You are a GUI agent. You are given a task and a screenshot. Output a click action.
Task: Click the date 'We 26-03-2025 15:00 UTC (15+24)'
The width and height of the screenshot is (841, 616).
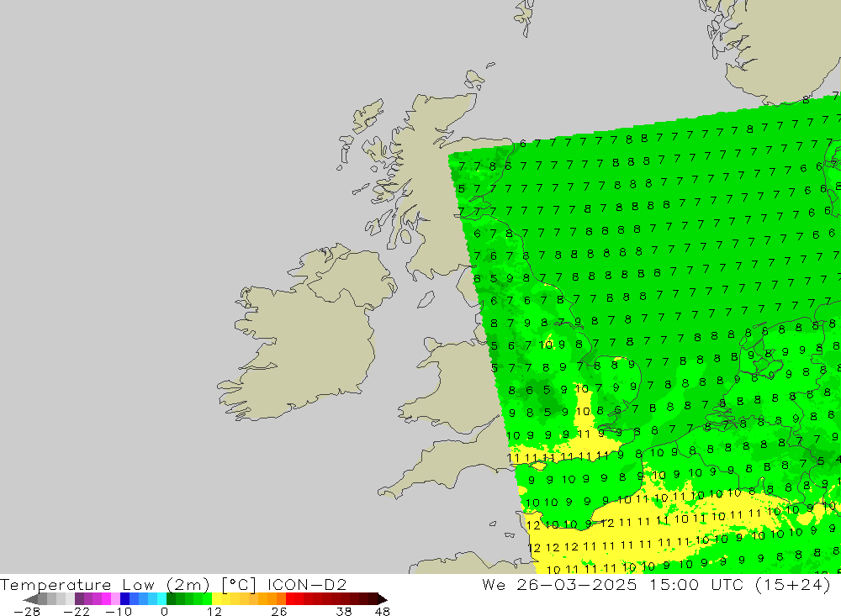pyautogui.click(x=656, y=584)
